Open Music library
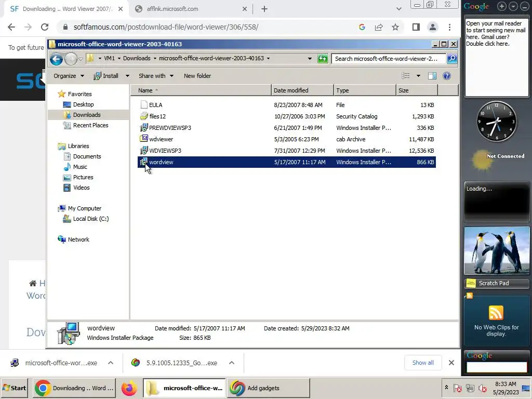The width and height of the screenshot is (532, 399). coord(80,167)
